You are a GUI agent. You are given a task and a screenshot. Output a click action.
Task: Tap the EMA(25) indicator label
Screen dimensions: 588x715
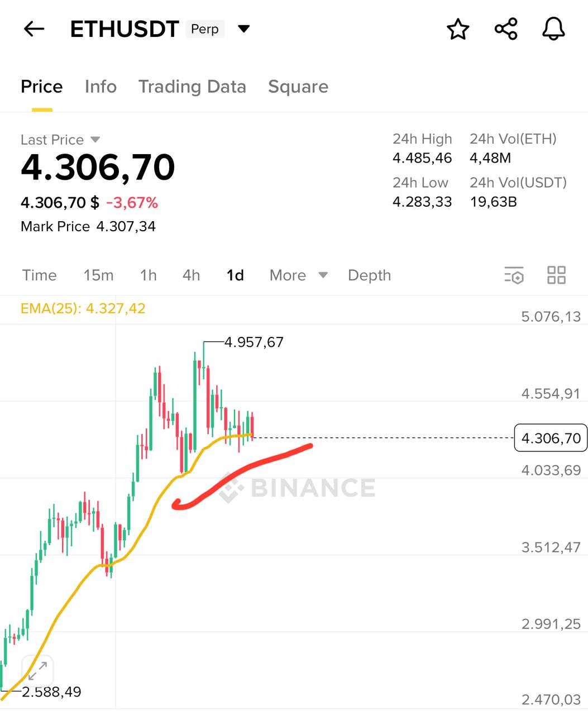pyautogui.click(x=83, y=308)
